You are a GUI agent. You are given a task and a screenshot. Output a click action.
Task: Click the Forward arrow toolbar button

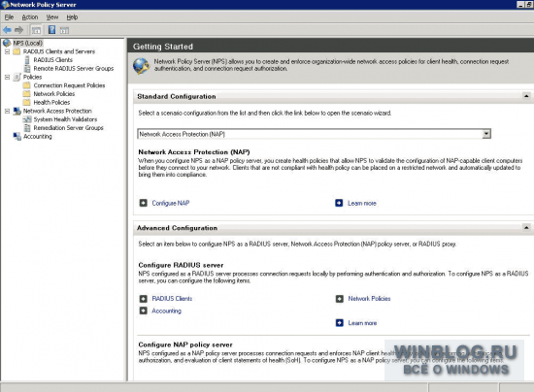tap(18, 30)
